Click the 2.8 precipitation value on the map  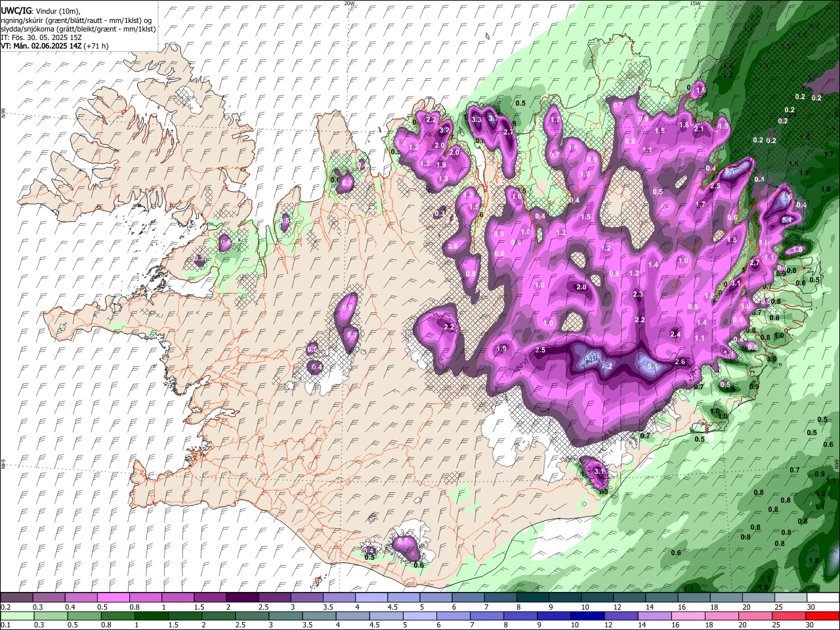581,287
